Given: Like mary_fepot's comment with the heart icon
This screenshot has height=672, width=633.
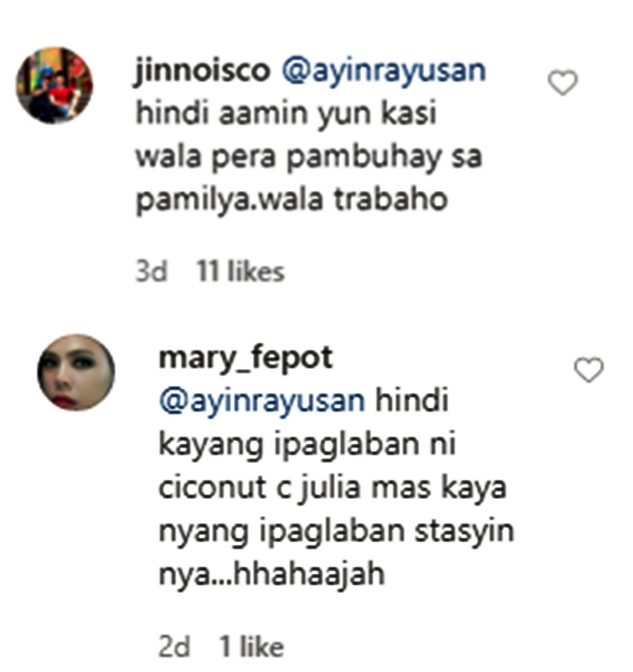Looking at the screenshot, I should [589, 370].
